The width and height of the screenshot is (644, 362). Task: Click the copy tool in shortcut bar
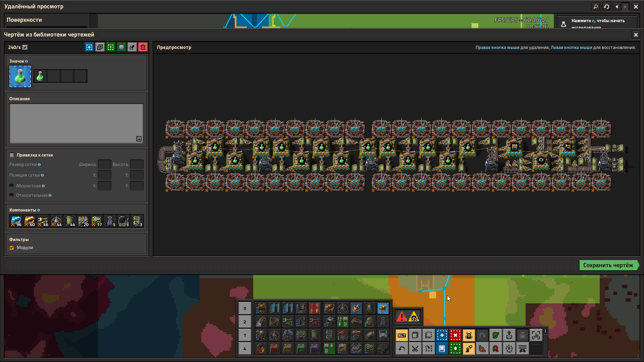pyautogui.click(x=415, y=335)
